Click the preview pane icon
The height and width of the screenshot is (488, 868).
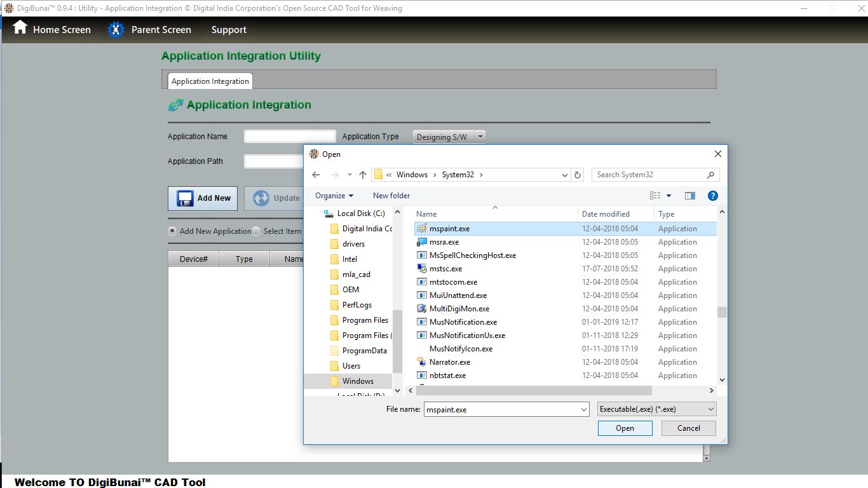690,196
